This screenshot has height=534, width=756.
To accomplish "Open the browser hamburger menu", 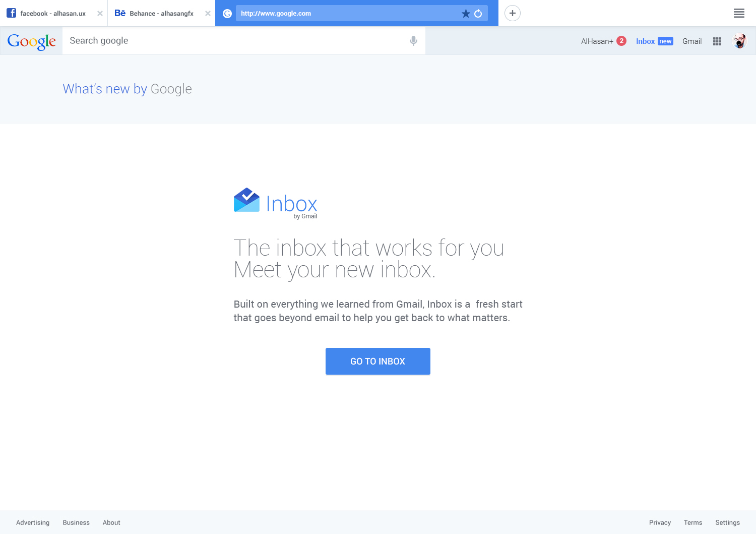I will click(739, 14).
